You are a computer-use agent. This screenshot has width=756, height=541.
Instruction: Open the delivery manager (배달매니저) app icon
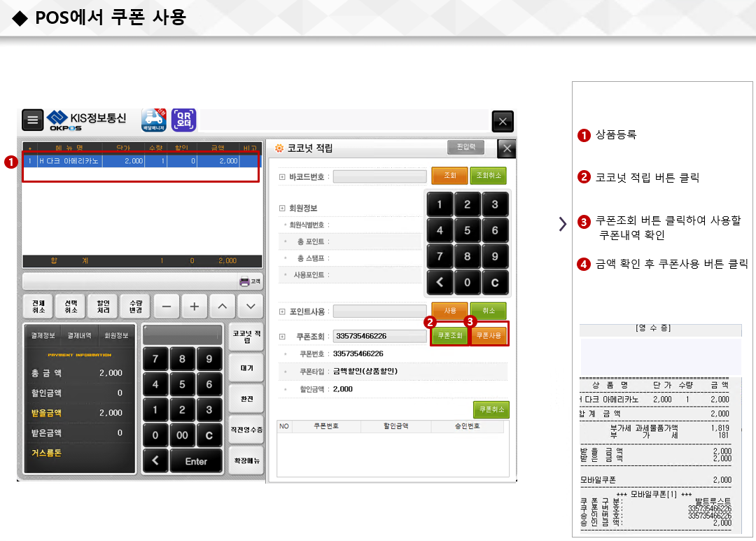pos(153,120)
